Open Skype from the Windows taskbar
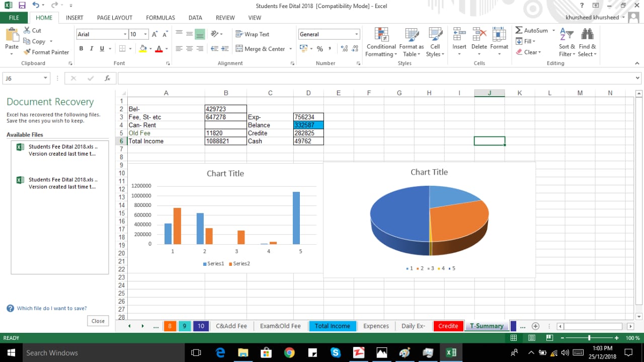Image resolution: width=644 pixels, height=362 pixels. point(336,352)
